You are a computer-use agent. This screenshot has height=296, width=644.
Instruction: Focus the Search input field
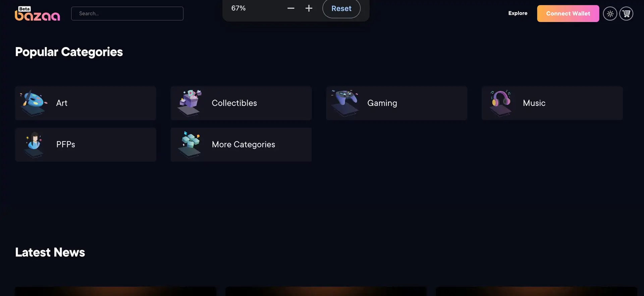point(127,13)
